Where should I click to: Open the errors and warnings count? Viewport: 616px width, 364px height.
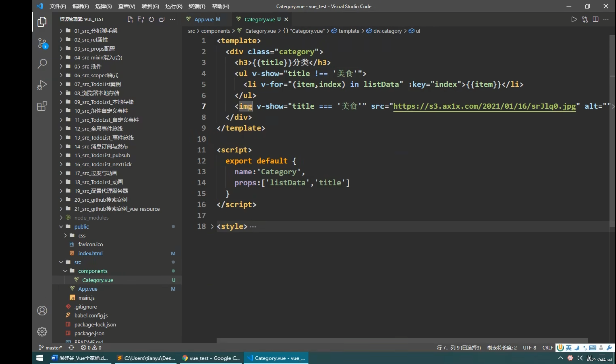pyautogui.click(x=91, y=348)
